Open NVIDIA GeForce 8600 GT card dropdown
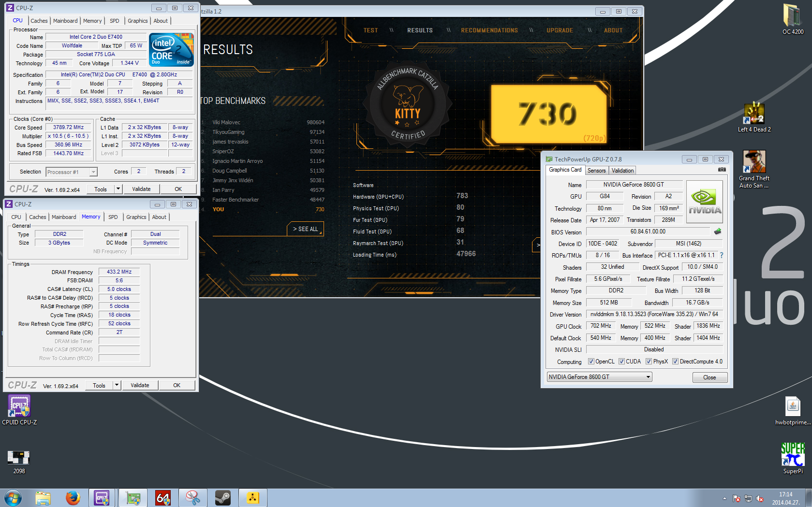This screenshot has width=812, height=507. coord(599,377)
